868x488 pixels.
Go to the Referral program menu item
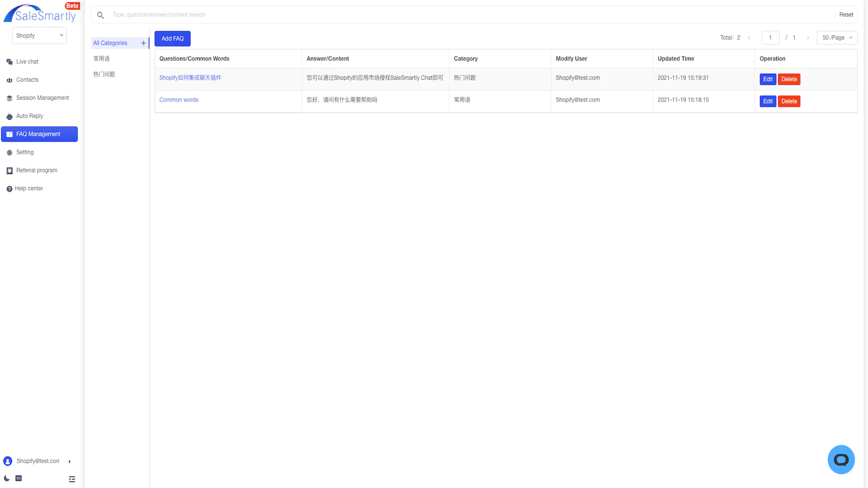tap(36, 170)
